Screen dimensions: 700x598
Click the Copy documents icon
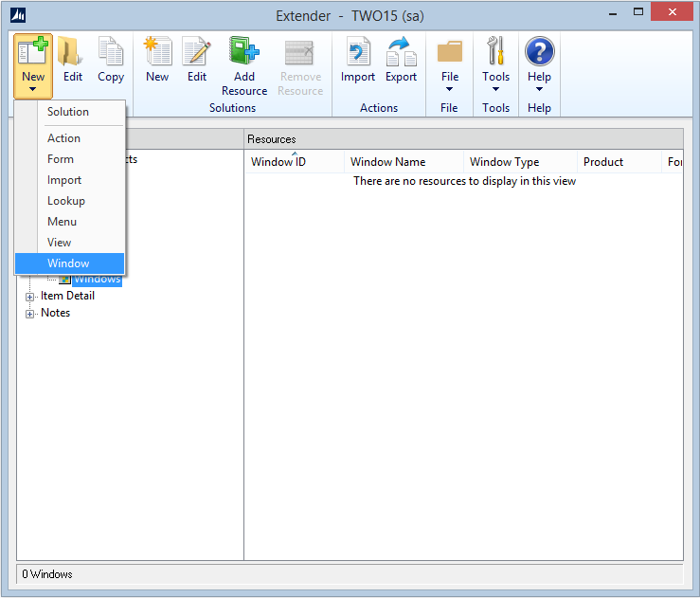click(111, 51)
